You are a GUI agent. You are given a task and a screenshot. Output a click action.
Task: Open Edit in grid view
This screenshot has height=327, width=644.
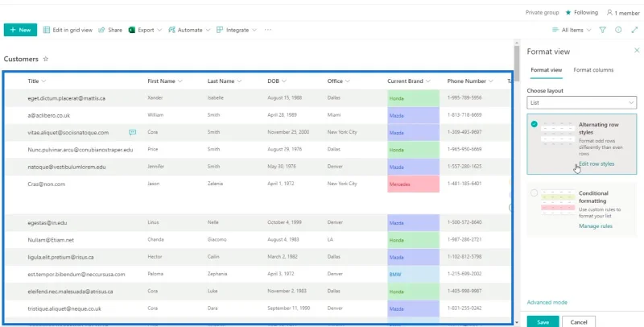click(68, 30)
